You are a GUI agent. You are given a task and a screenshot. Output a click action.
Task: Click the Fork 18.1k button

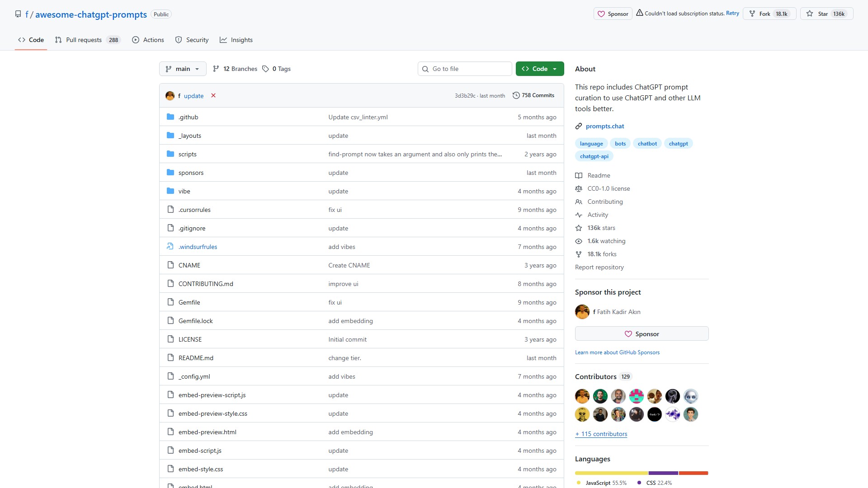click(x=769, y=14)
